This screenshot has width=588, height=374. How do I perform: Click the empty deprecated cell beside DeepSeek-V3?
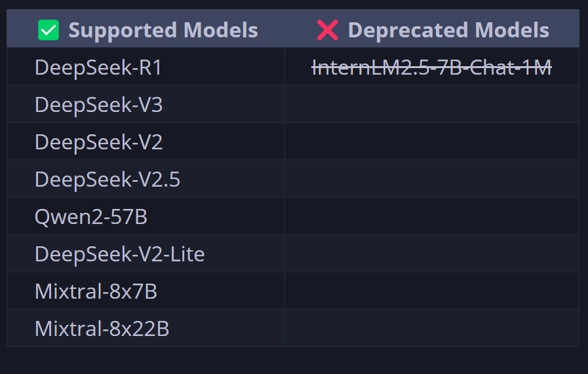coord(431,104)
